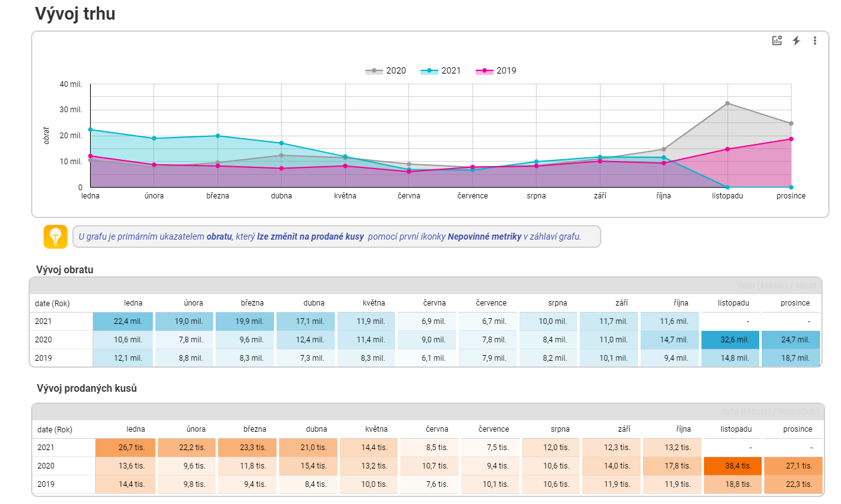This screenshot has width=841, height=504.
Task: Toggle the 2020 series in chart legend
Action: tap(386, 71)
